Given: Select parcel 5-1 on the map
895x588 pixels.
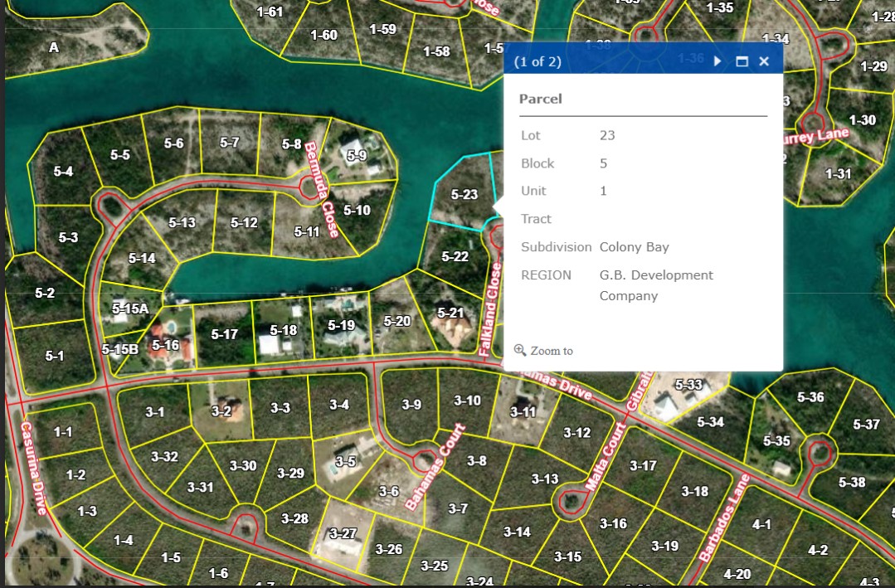Looking at the screenshot, I should coord(54,357).
